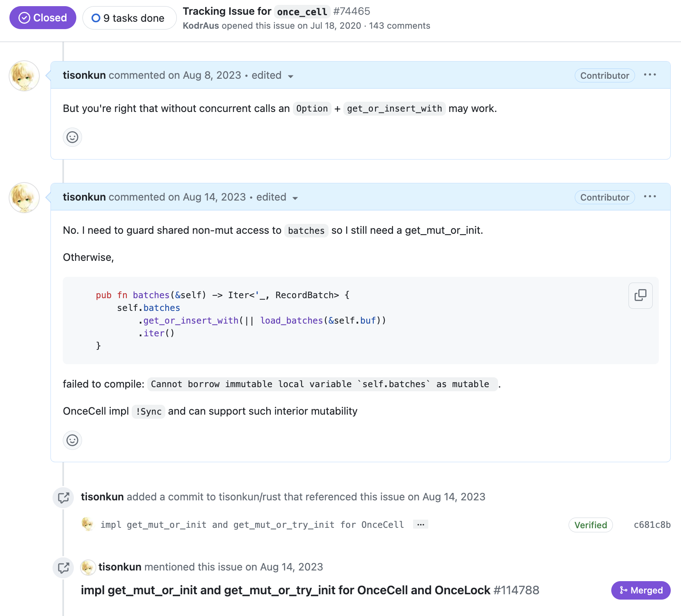Viewport: 681px width, 616px height.
Task: Click the Merged status badge
Action: click(641, 590)
